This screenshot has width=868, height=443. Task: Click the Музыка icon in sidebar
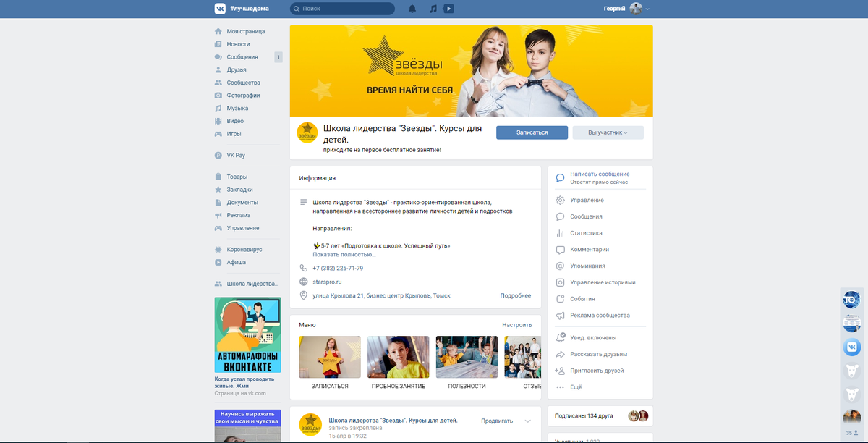[218, 108]
